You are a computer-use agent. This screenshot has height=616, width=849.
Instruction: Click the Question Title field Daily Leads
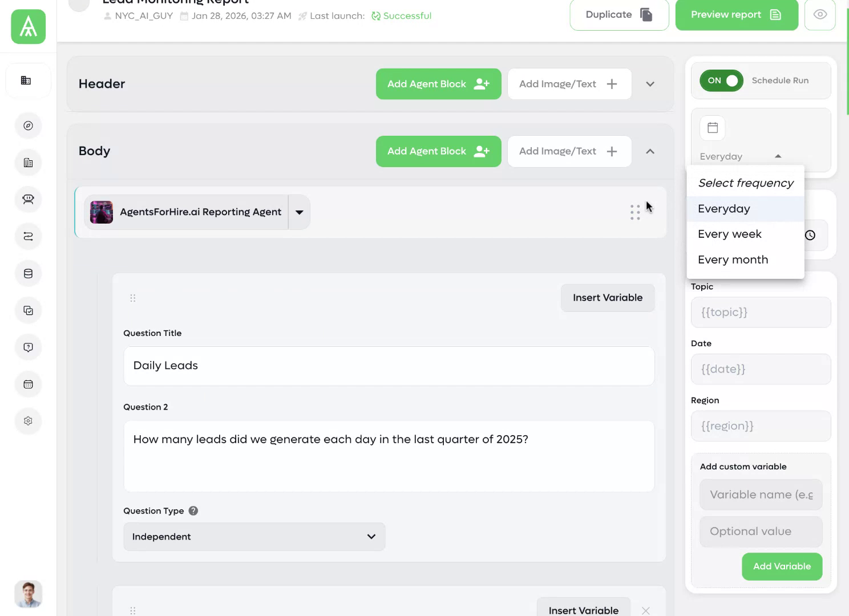coord(389,366)
